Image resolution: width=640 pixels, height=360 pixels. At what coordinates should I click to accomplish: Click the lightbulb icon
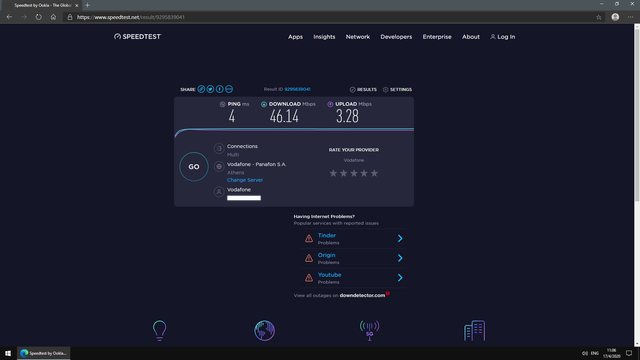coord(160,330)
